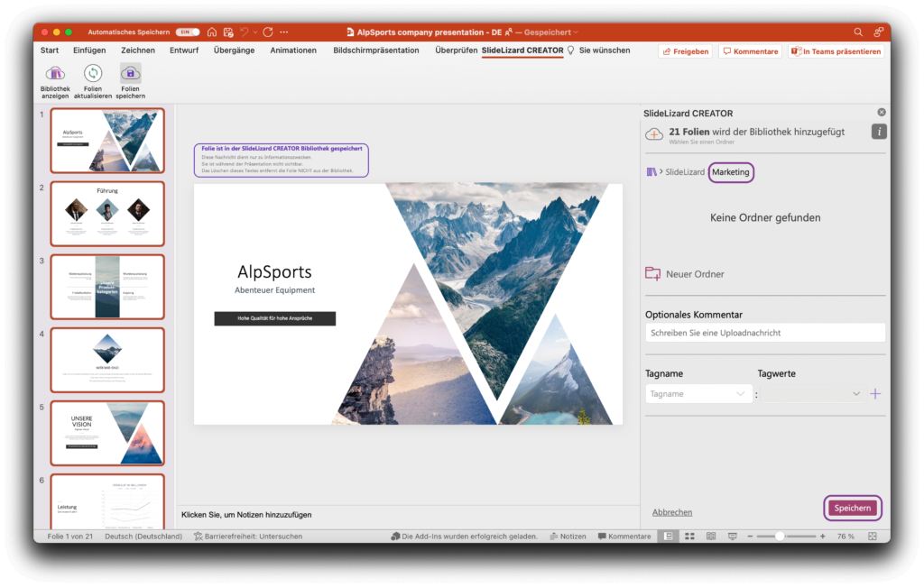Click the Neuer Ordner folder icon

[x=653, y=274]
